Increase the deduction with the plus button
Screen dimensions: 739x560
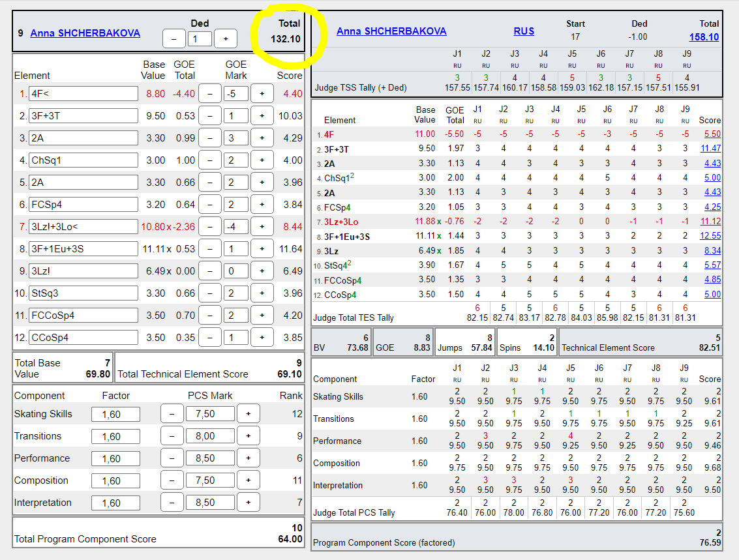[x=226, y=39]
